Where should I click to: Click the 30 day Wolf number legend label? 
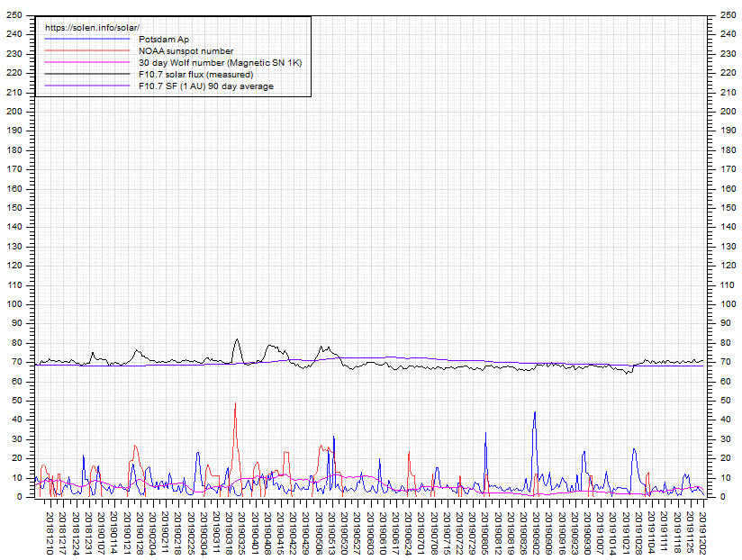pyautogui.click(x=220, y=62)
